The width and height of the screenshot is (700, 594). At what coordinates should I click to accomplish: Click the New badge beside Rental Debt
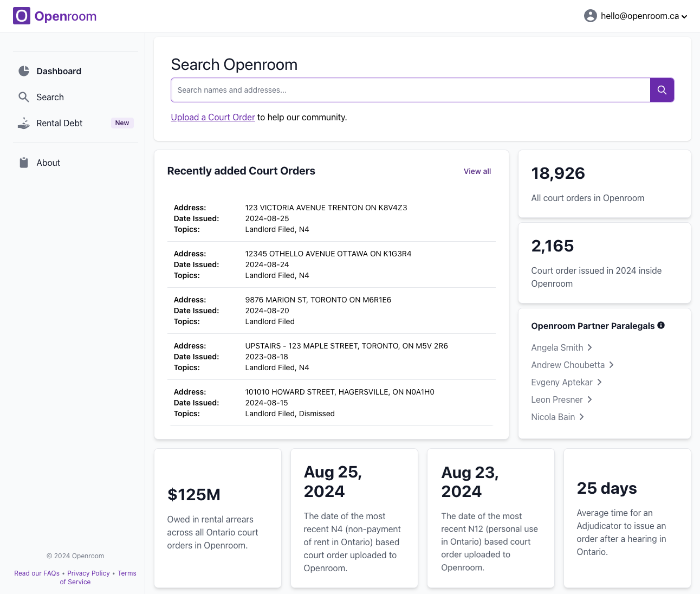tap(122, 123)
